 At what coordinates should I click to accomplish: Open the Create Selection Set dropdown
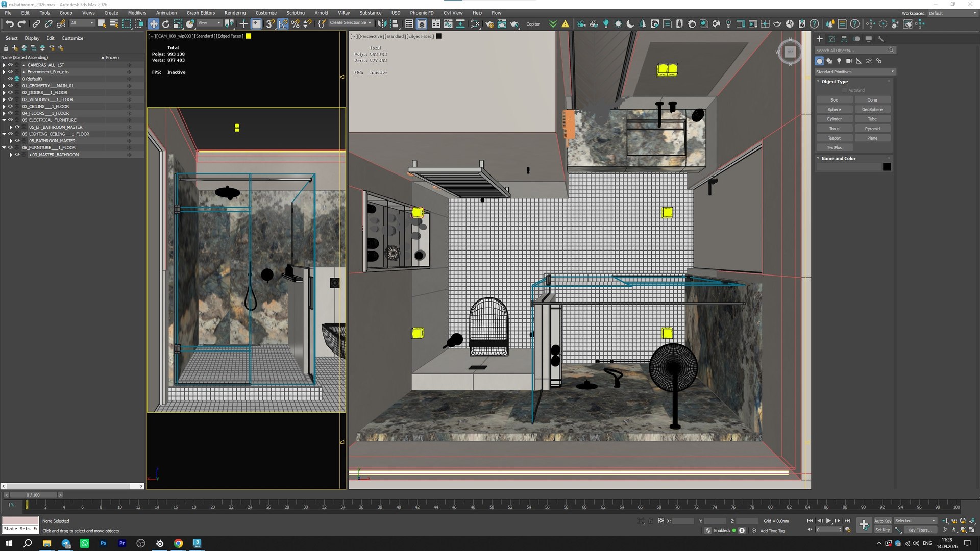351,23
